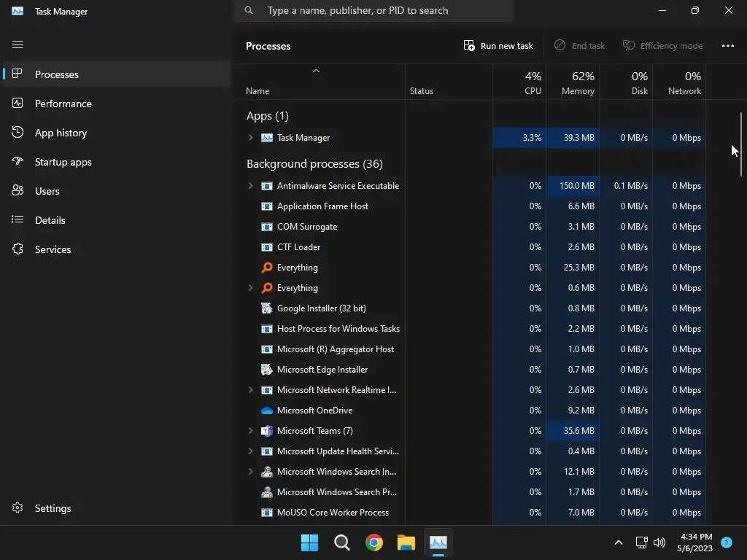Click the Microsoft Windows Search Protocol icon

click(x=267, y=492)
